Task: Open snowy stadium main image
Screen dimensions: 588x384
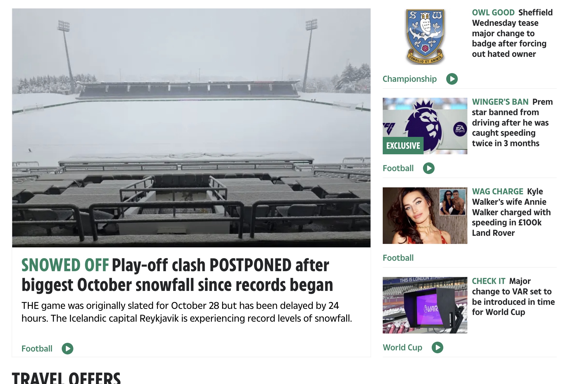Action: coord(191,128)
